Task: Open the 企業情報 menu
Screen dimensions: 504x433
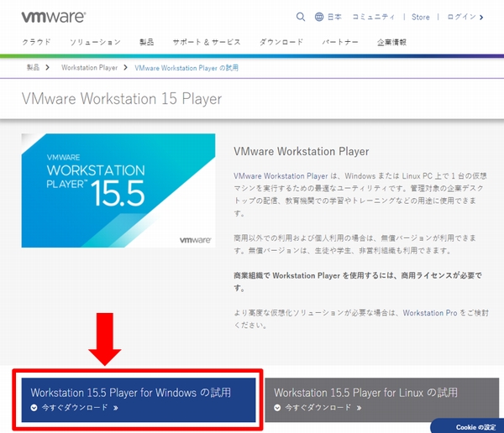Action: click(x=391, y=42)
